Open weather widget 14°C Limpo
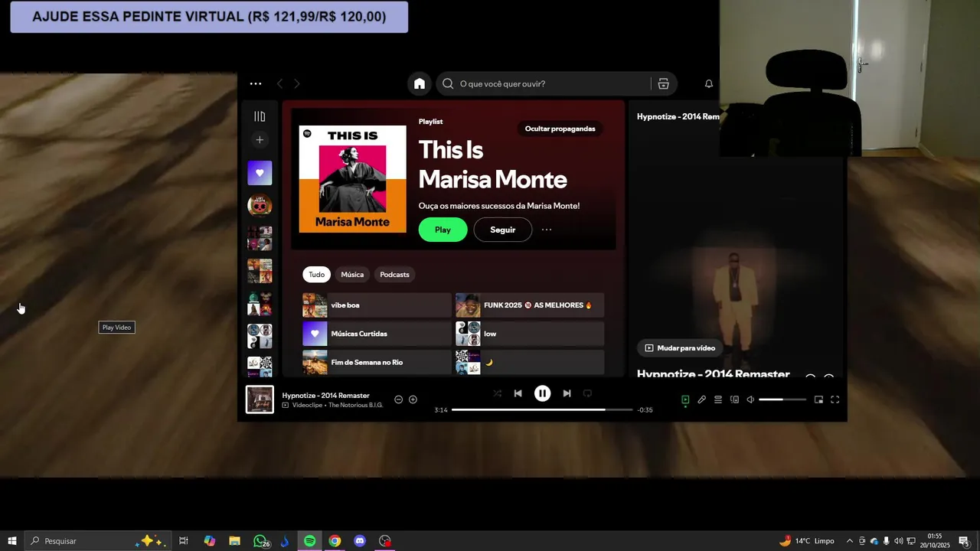 (807, 541)
